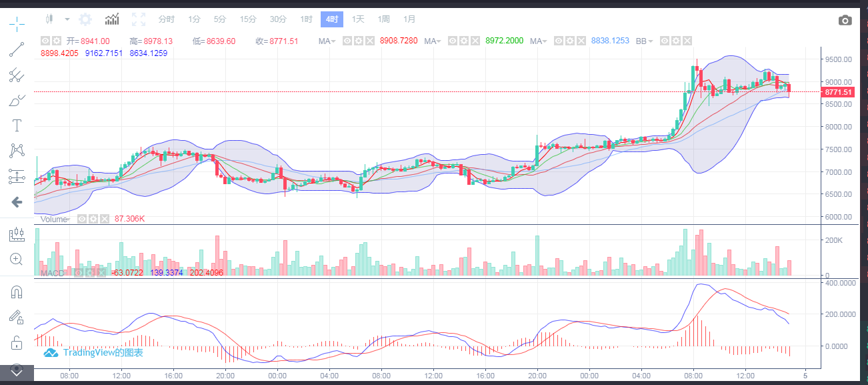Select the brush drawing tool

[x=17, y=100]
